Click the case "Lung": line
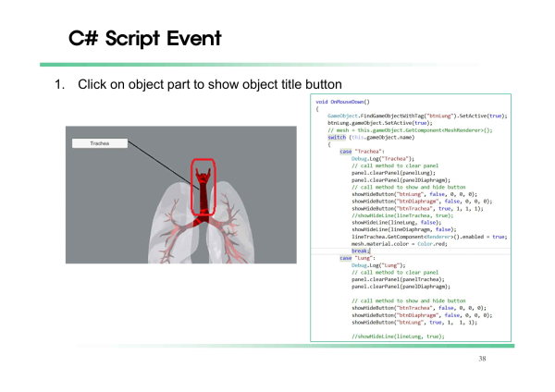This screenshot has height=392, width=555. (x=357, y=258)
